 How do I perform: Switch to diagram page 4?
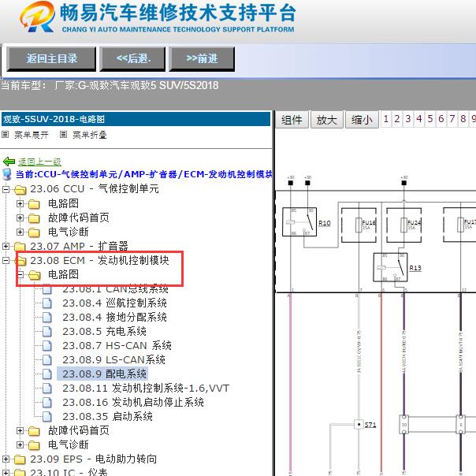coord(419,119)
